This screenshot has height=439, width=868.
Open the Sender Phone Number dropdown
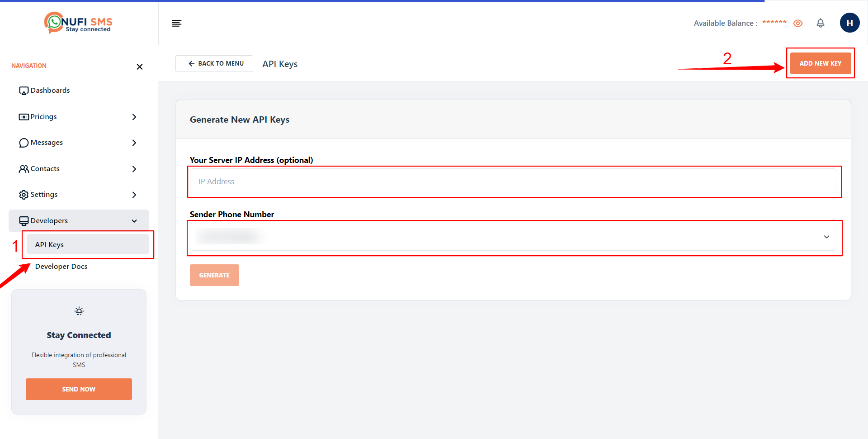tap(513, 237)
